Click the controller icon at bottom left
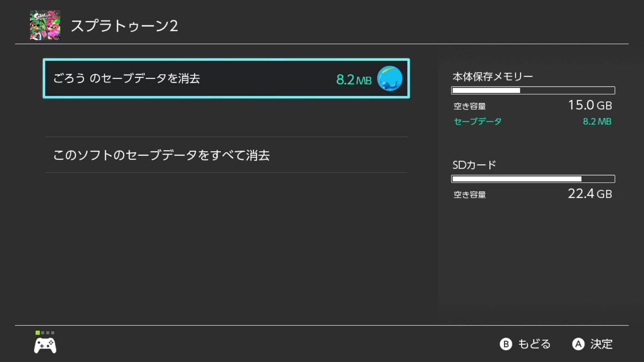The image size is (644, 362). 45,346
